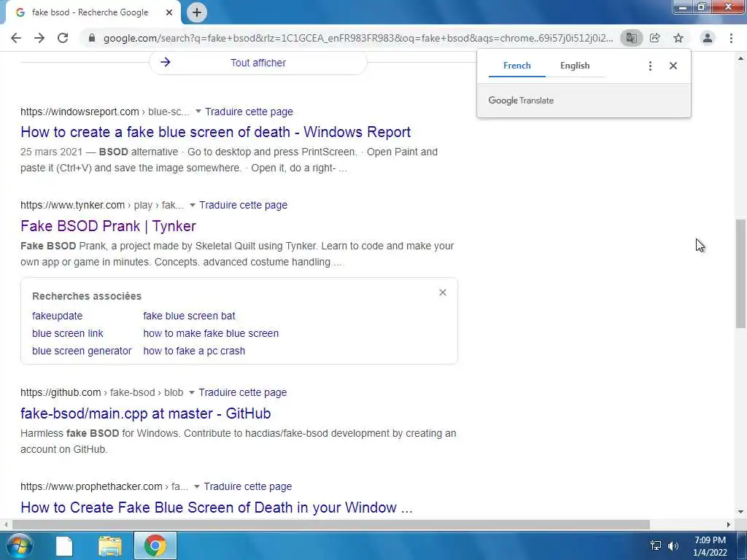Open the blank document taskbar icon

point(64,546)
